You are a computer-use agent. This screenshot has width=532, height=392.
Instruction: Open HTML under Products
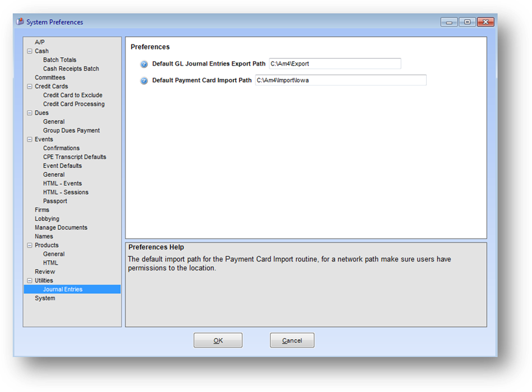pos(50,263)
